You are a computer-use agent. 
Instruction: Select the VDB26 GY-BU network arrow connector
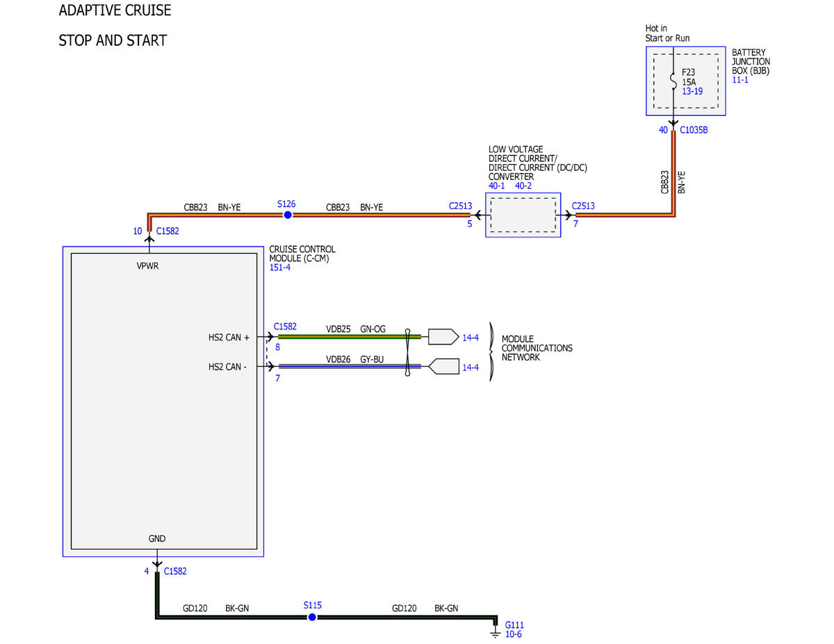pos(443,366)
